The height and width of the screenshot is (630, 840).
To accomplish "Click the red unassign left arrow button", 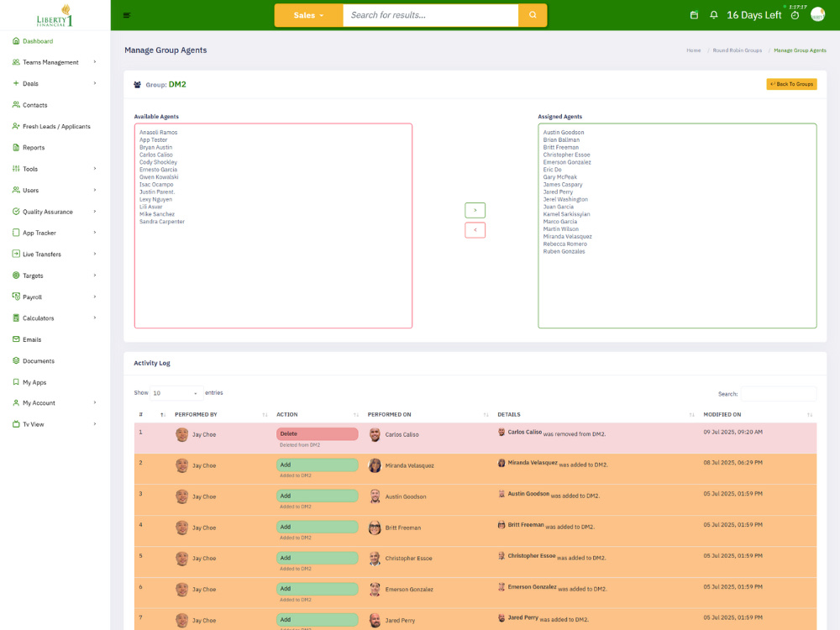I will pos(475,230).
